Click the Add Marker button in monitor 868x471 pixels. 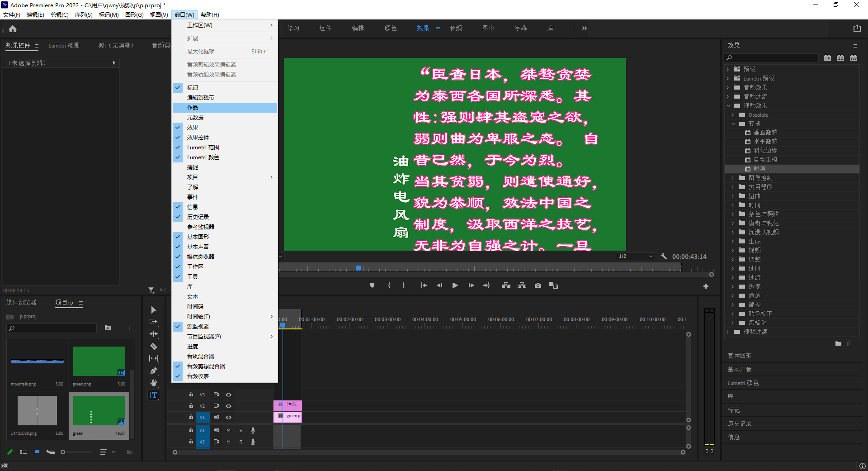click(x=372, y=285)
